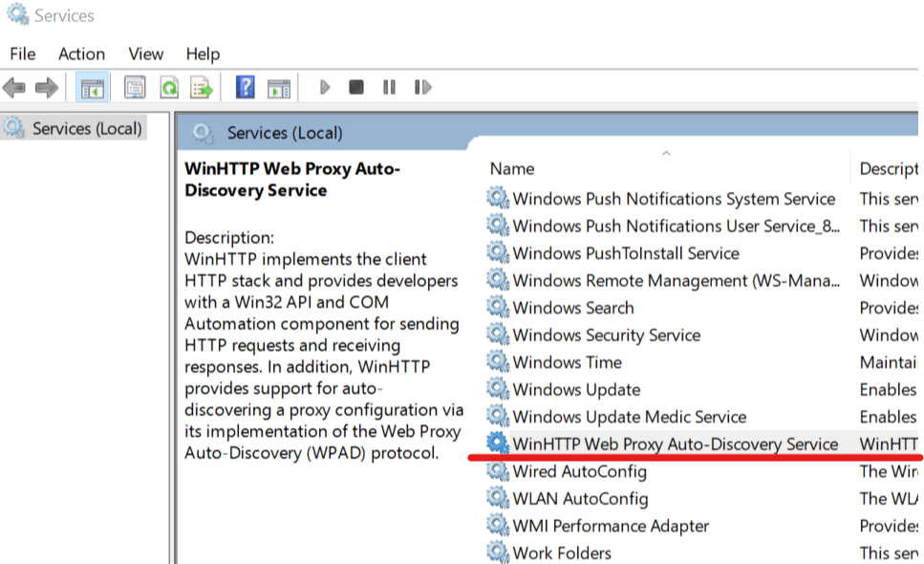Click gear icon beside Work Folders
Image resolution: width=924 pixels, height=564 pixels.
click(x=498, y=553)
